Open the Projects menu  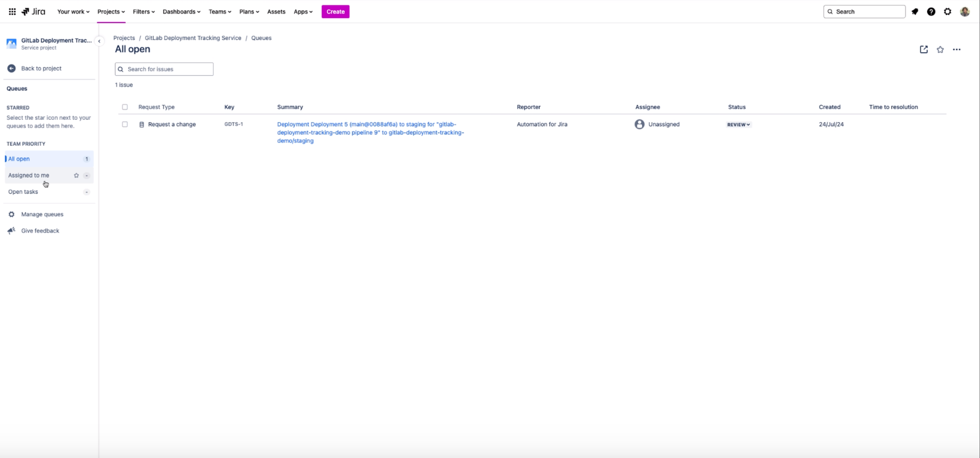point(111,11)
